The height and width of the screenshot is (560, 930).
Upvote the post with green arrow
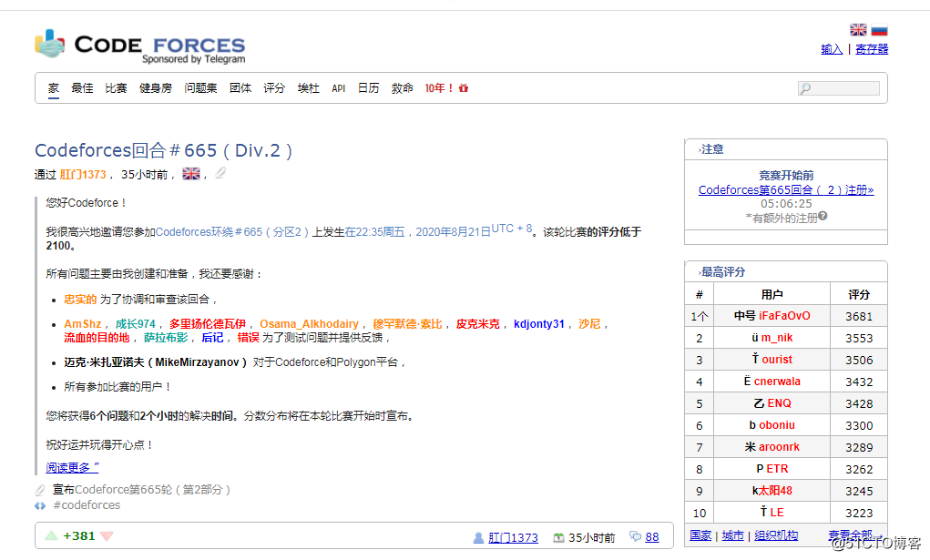(x=52, y=535)
